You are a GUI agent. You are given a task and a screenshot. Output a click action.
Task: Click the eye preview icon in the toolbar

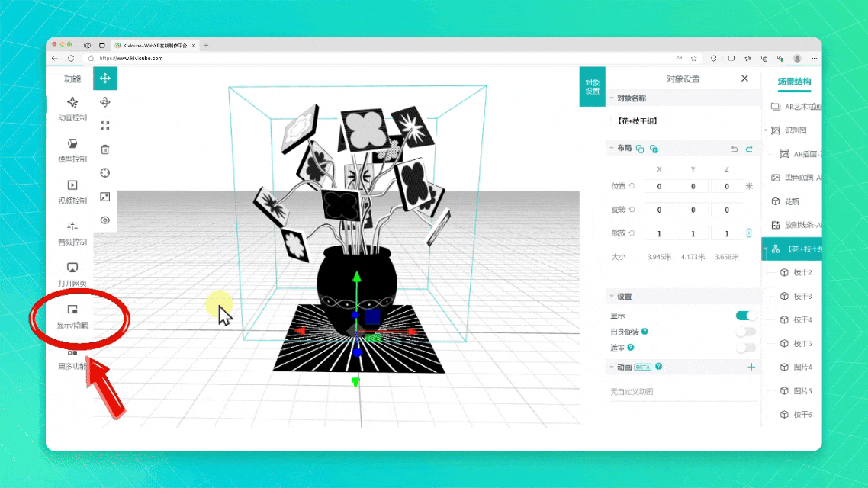(105, 220)
